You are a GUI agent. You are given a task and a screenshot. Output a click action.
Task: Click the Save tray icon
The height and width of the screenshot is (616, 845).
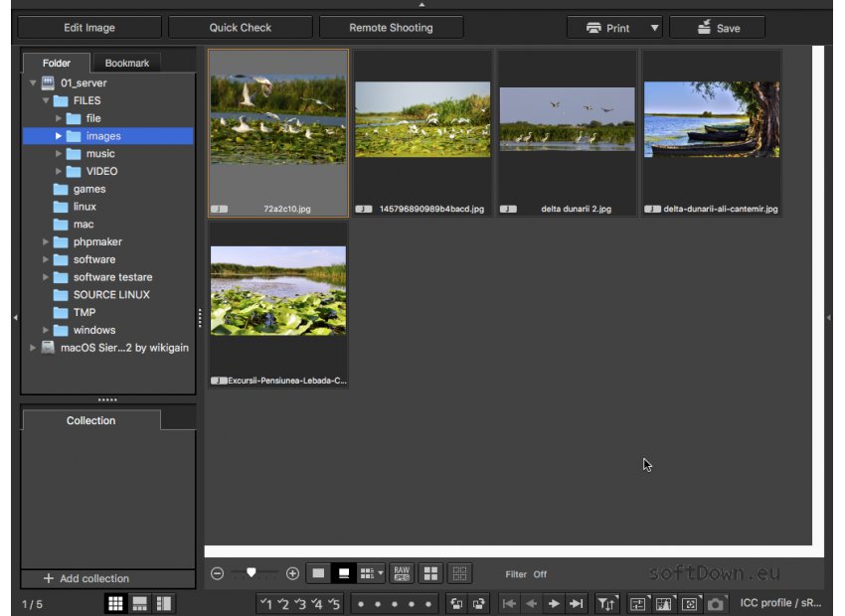704,27
